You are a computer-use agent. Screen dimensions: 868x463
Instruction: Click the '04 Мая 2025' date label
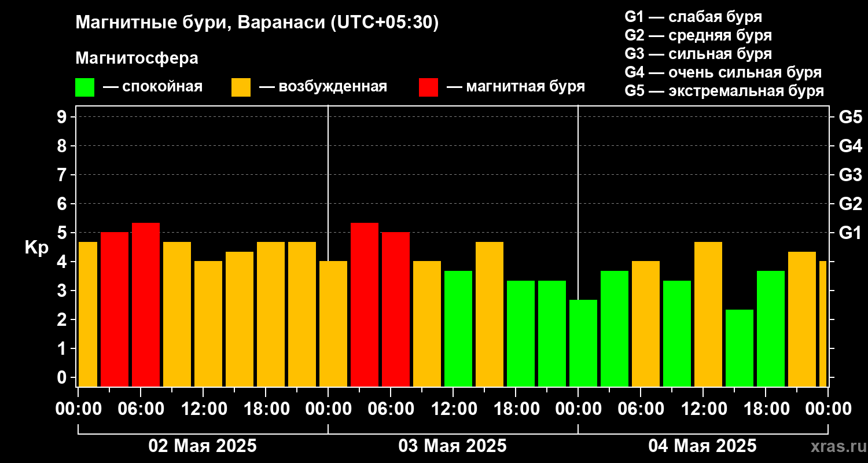(x=703, y=446)
